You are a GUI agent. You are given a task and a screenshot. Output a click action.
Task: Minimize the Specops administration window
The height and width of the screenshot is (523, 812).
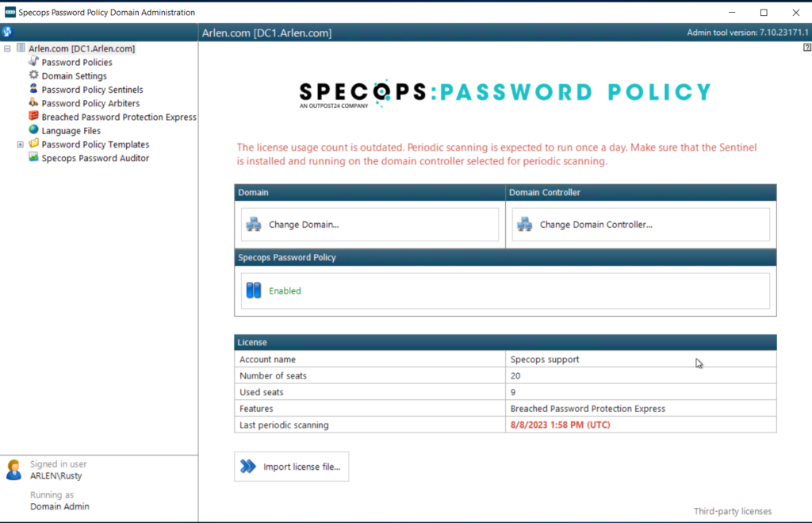pos(732,12)
